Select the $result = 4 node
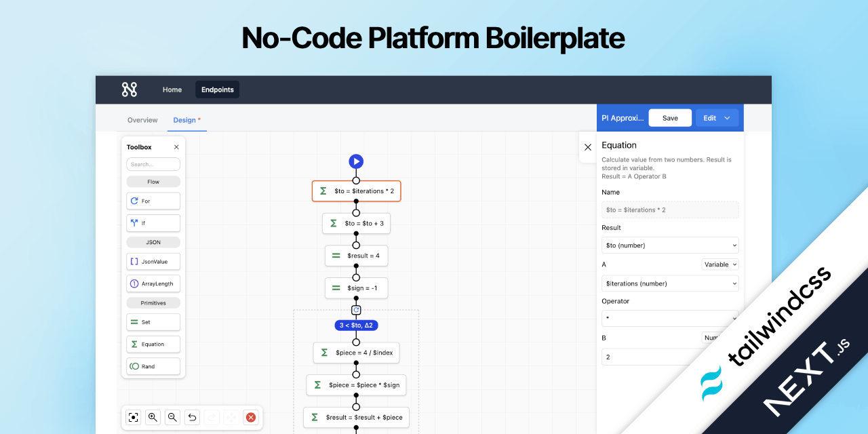The image size is (868, 434). tap(356, 256)
